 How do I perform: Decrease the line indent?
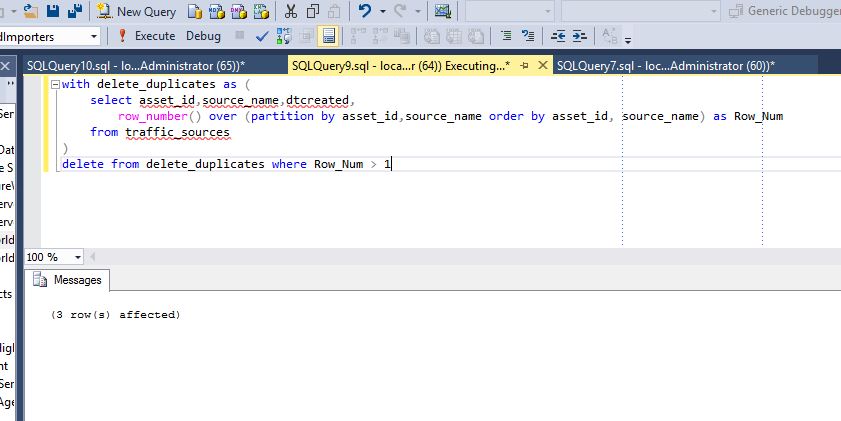[558, 36]
